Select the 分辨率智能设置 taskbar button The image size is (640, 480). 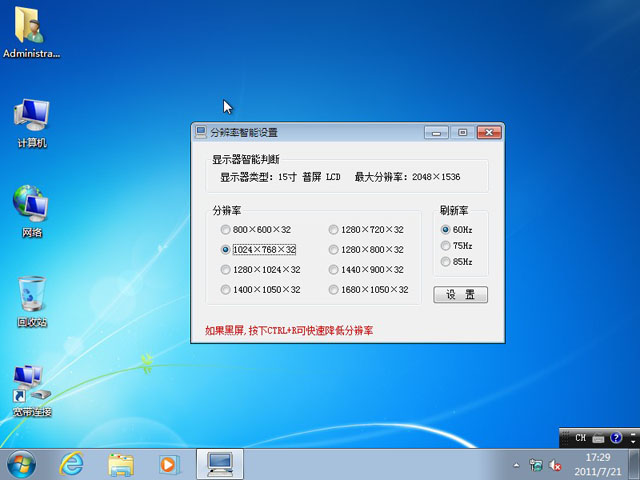tap(220, 464)
